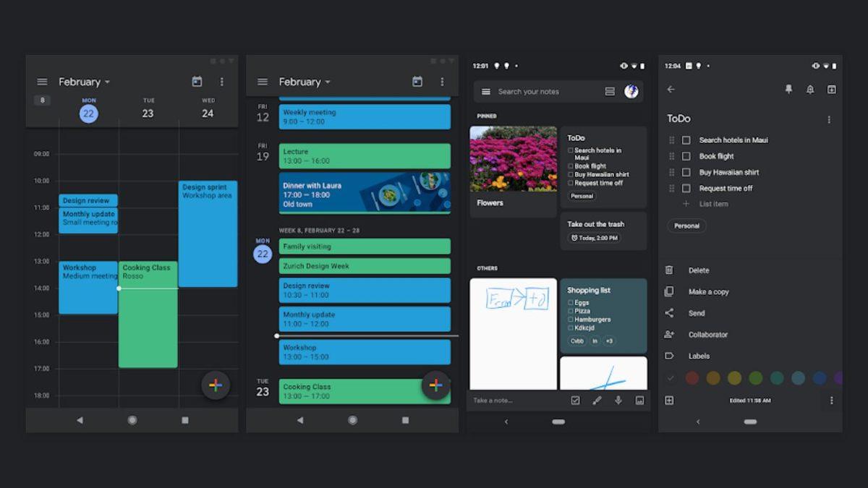Choose 'Make a copy' from the note menu
868x488 pixels.
(708, 292)
